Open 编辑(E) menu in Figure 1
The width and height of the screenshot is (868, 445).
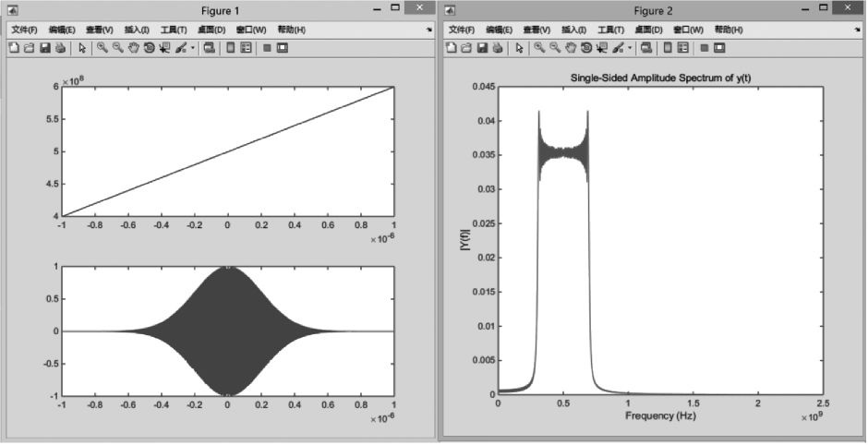coord(62,30)
